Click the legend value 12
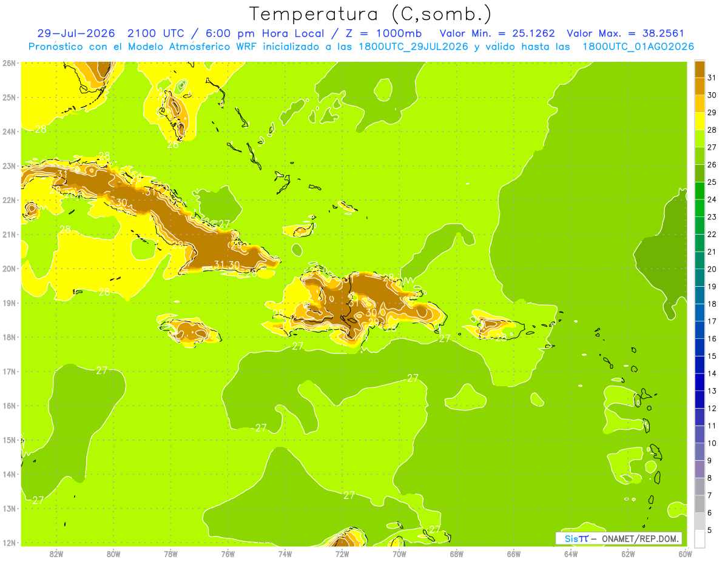The width and height of the screenshot is (728, 562). [x=712, y=408]
